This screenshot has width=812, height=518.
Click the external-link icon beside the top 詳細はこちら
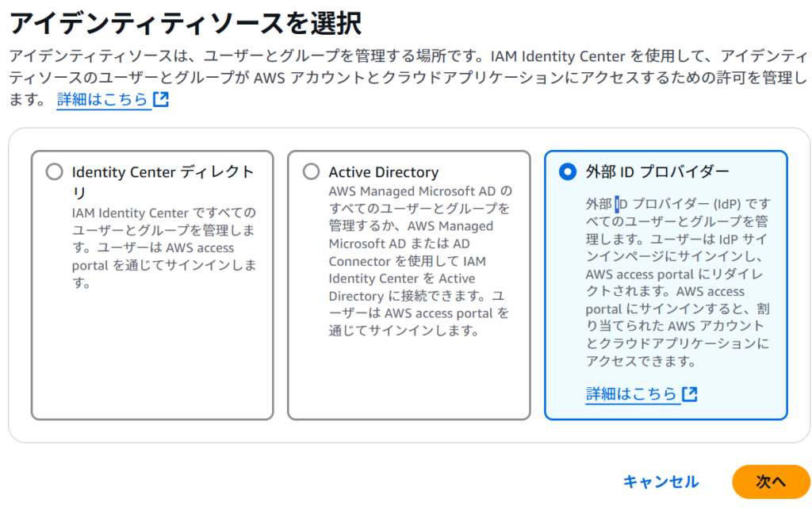(x=161, y=99)
